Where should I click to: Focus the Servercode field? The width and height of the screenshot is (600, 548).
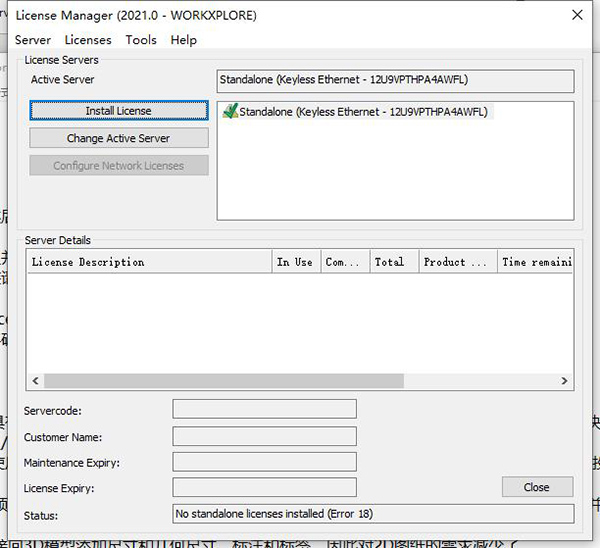[x=264, y=409]
